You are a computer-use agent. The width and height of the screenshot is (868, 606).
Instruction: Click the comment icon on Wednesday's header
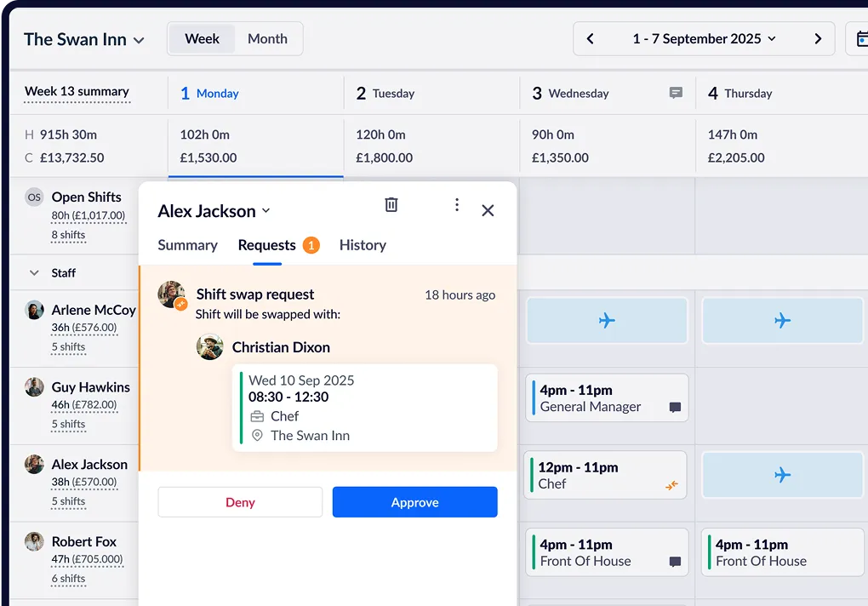click(675, 94)
